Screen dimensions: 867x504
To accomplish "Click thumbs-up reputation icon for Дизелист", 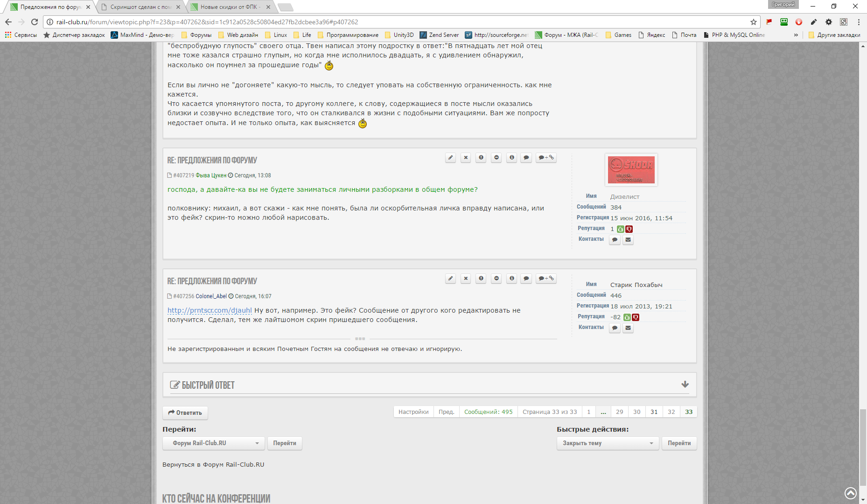I will point(620,229).
